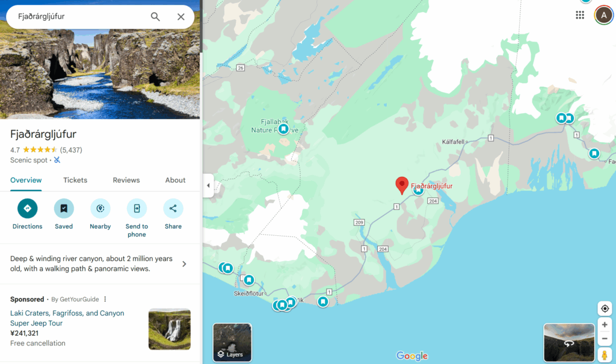Share the Fjaðrárgljúfur location

coord(173,214)
